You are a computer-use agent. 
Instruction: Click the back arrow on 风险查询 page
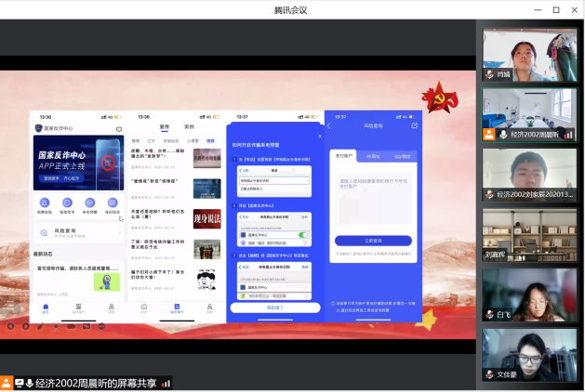tap(329, 125)
